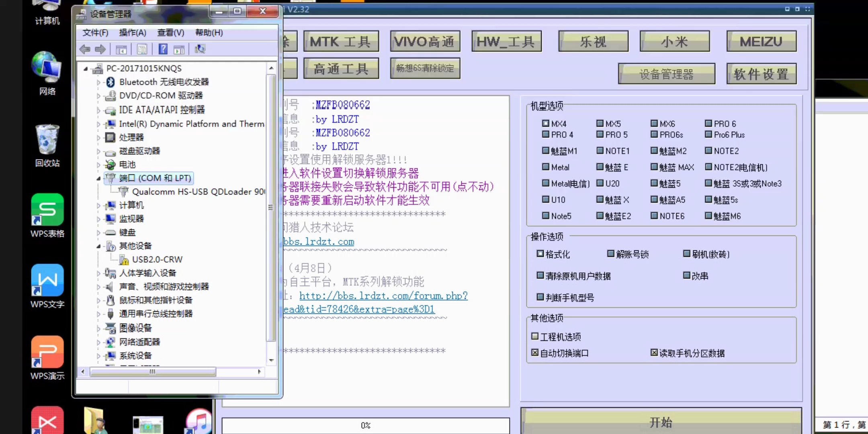The image size is (868, 434).
Task: Click the Properties toolbar icon in Device Manager
Action: [x=142, y=49]
